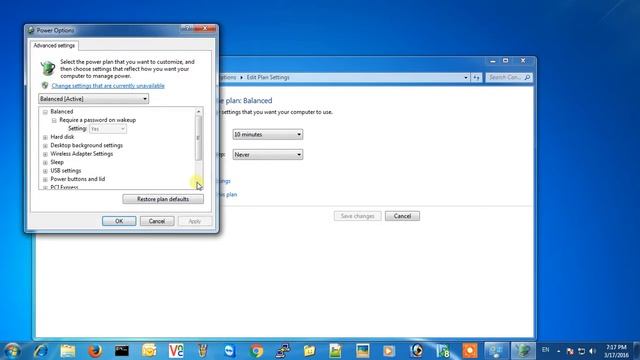
Task: Click the EN language indicator
Action: click(x=545, y=350)
